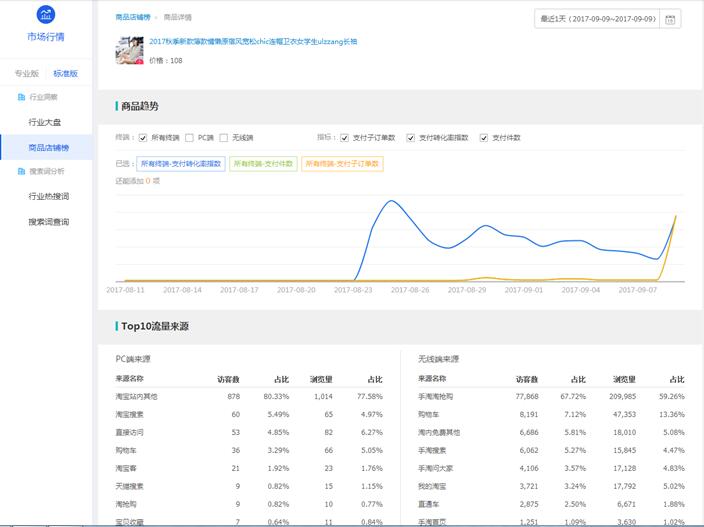Open the product title link 2017秋季新款
The height and width of the screenshot is (527, 704).
[x=253, y=41]
